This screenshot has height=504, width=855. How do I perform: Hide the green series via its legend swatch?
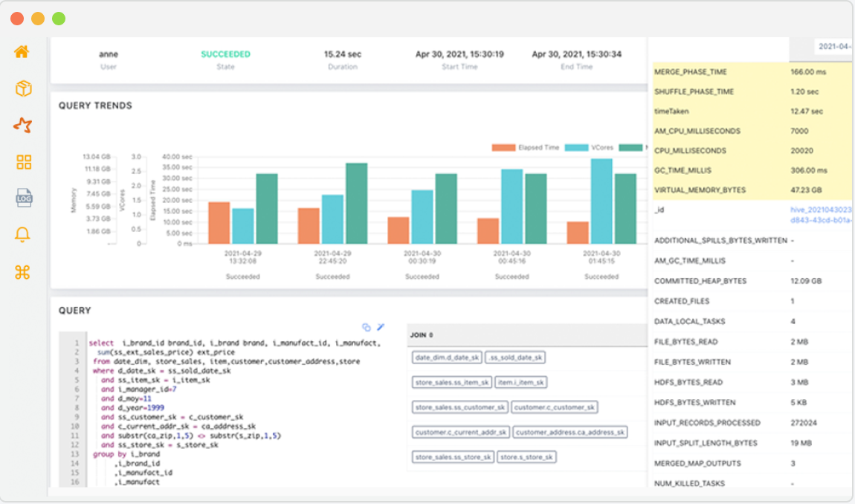point(631,147)
